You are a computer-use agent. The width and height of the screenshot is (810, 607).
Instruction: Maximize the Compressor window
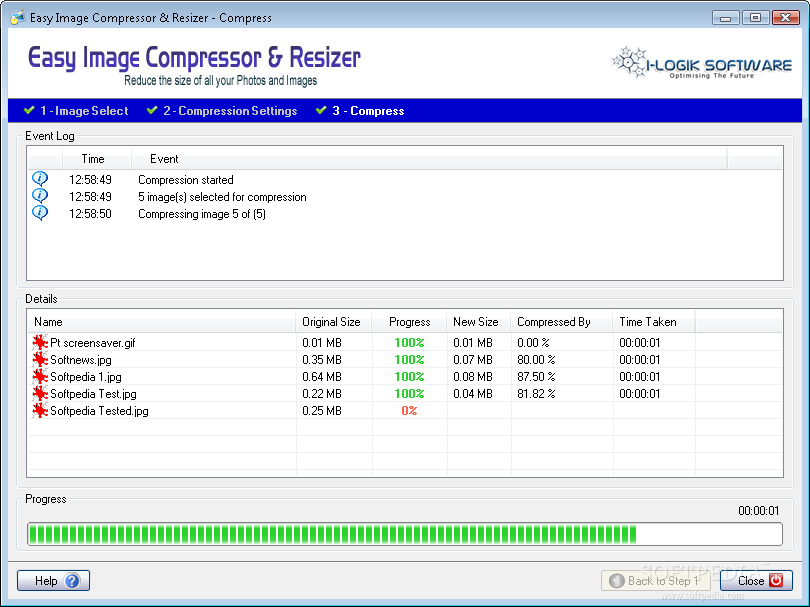tap(755, 18)
